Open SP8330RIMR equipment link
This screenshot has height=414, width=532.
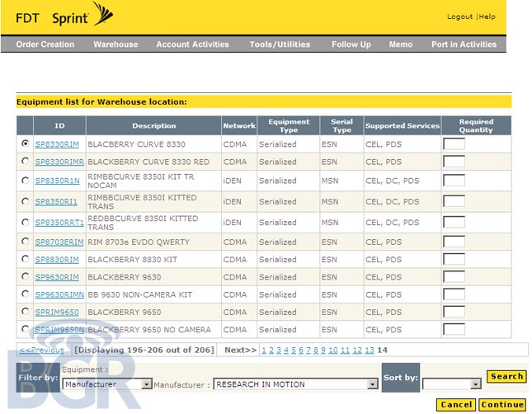[x=59, y=162]
